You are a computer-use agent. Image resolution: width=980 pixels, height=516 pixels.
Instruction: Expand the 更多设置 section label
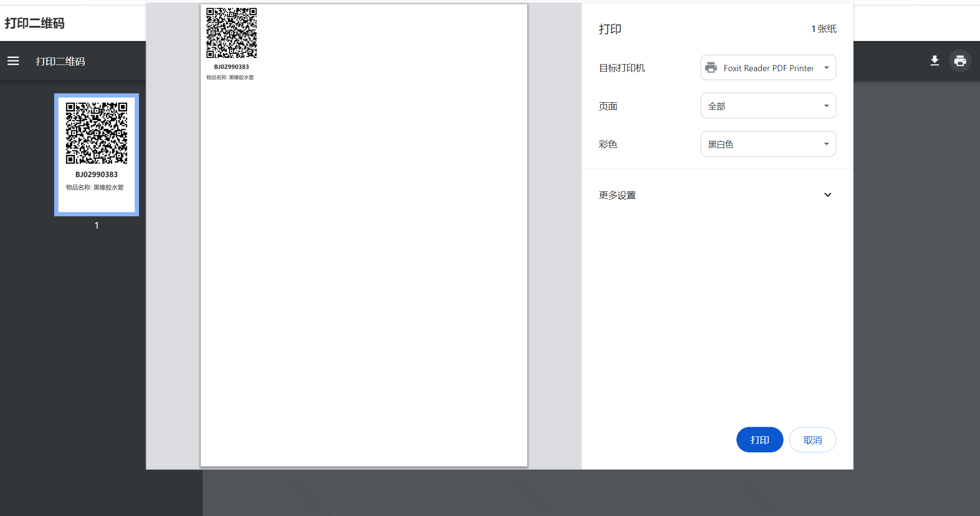[617, 195]
